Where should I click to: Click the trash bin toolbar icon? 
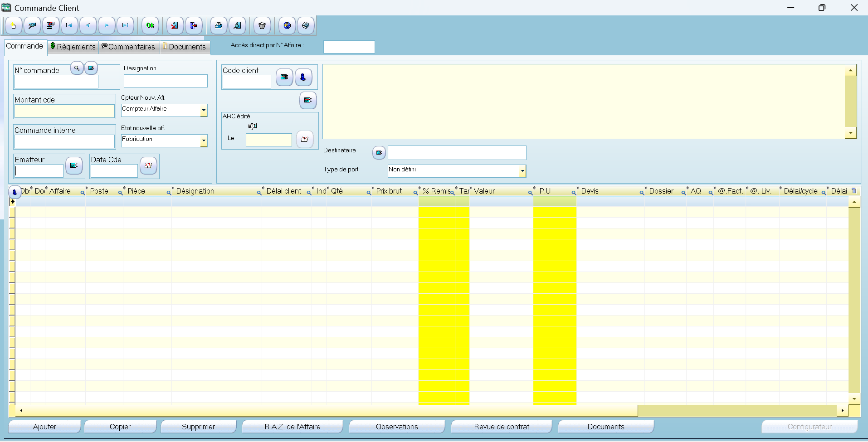pyautogui.click(x=262, y=26)
